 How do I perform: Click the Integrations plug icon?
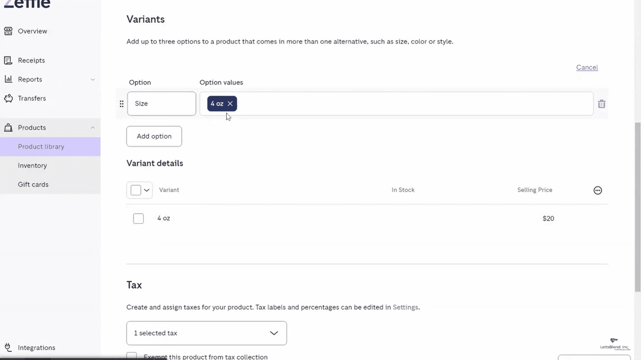click(8, 347)
